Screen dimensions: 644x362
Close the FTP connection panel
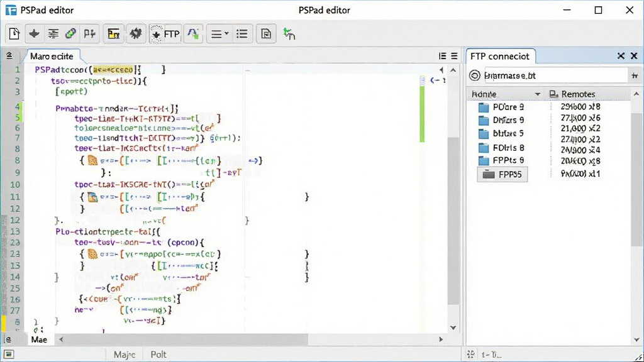[x=634, y=56]
